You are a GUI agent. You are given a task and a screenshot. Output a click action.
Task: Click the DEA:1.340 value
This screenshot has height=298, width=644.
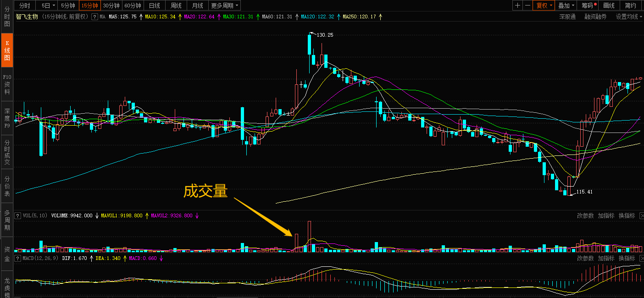(108, 258)
